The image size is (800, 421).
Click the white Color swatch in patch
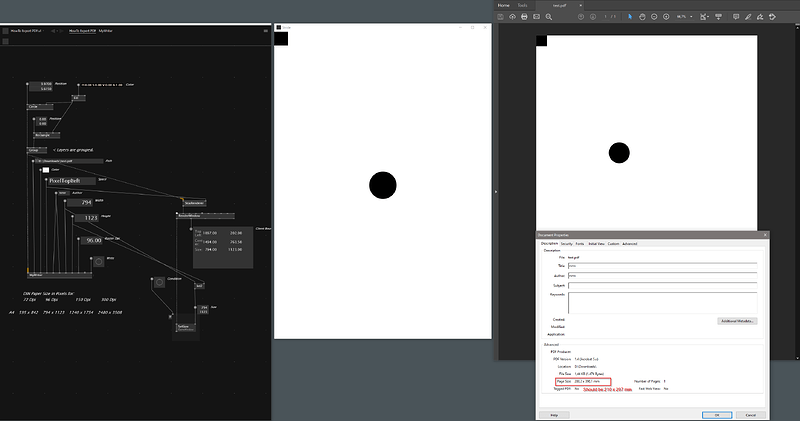click(46, 170)
